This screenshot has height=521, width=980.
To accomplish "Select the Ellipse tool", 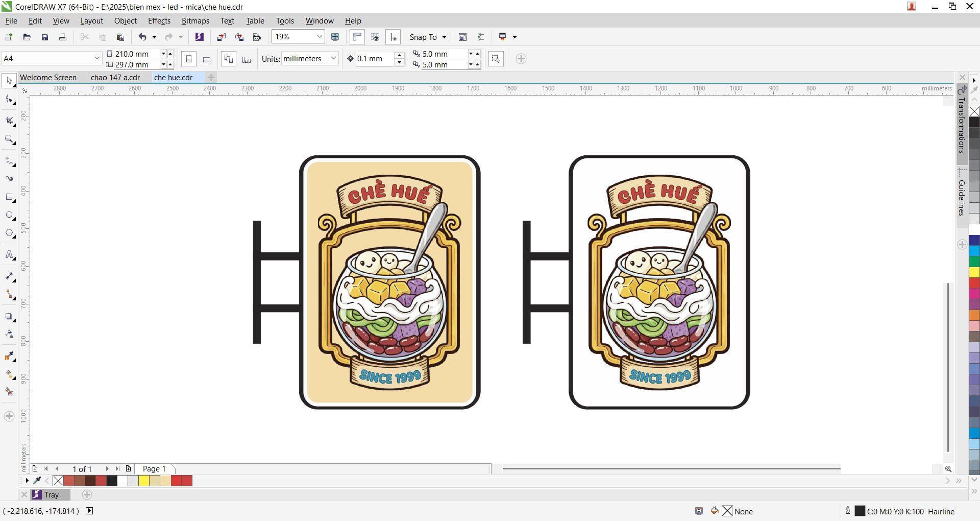I will point(9,215).
